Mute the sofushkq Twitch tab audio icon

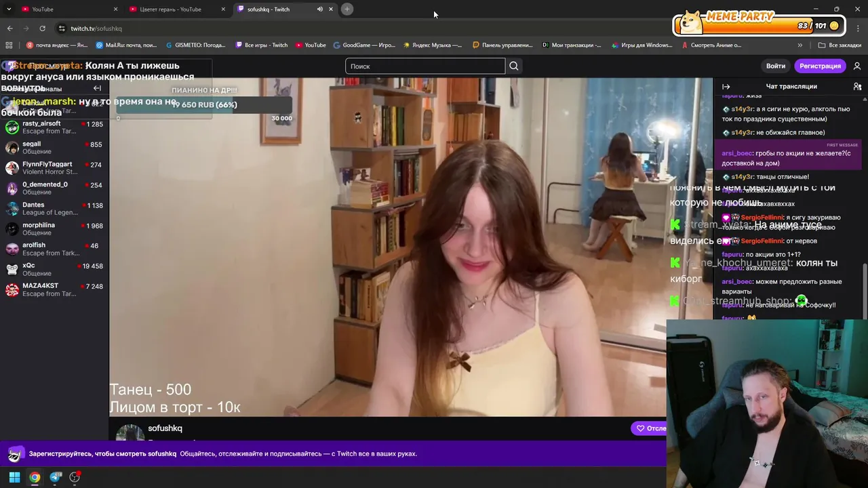point(319,9)
